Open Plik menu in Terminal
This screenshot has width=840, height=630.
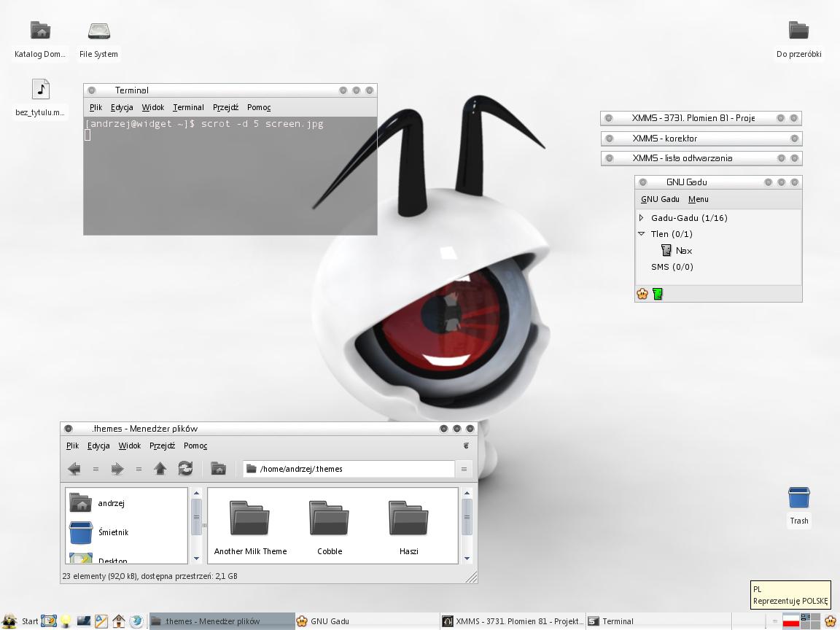pos(96,107)
